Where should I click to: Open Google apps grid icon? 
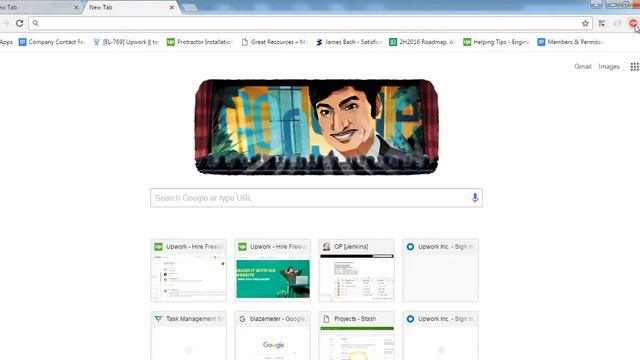[634, 67]
